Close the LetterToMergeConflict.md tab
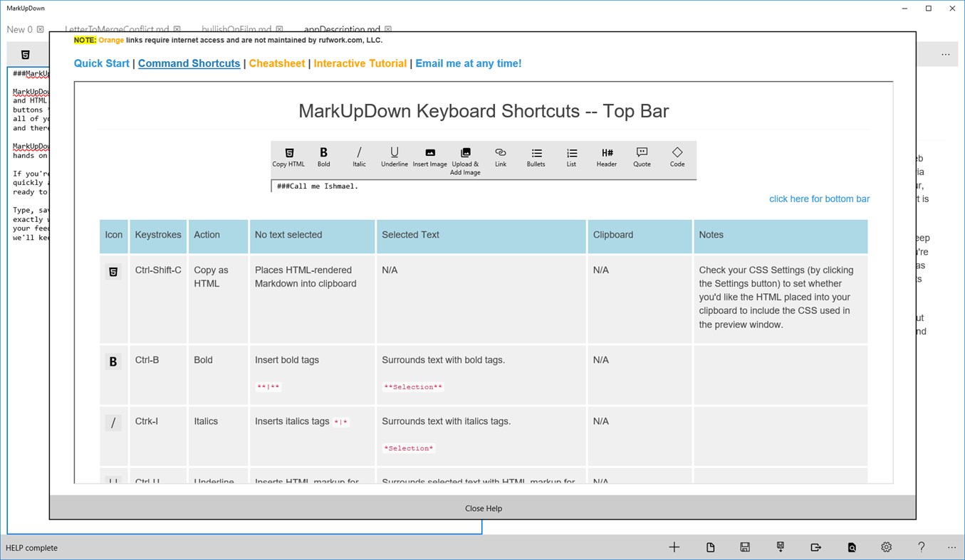Viewport: 965px width, 560px height. (x=177, y=29)
